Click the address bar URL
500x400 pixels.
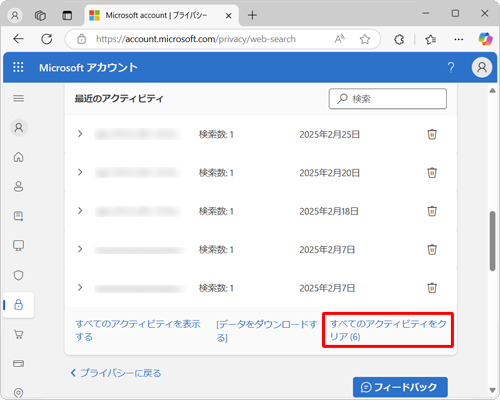[196, 39]
